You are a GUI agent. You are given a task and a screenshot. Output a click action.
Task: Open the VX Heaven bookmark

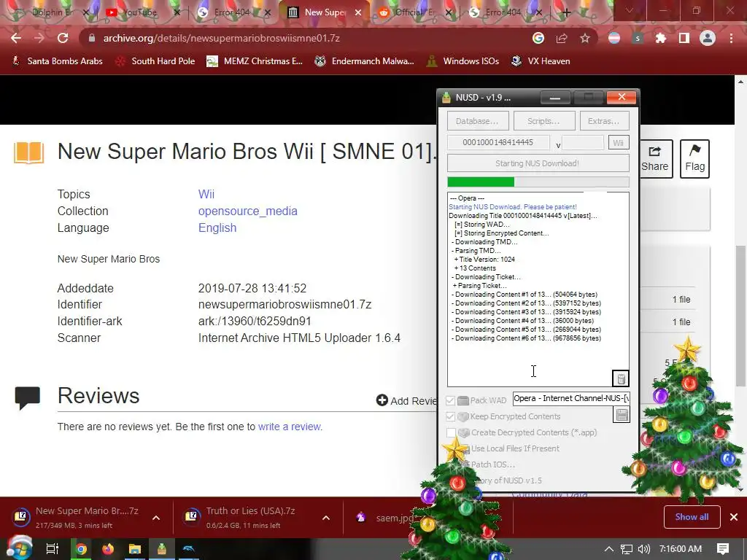541,61
